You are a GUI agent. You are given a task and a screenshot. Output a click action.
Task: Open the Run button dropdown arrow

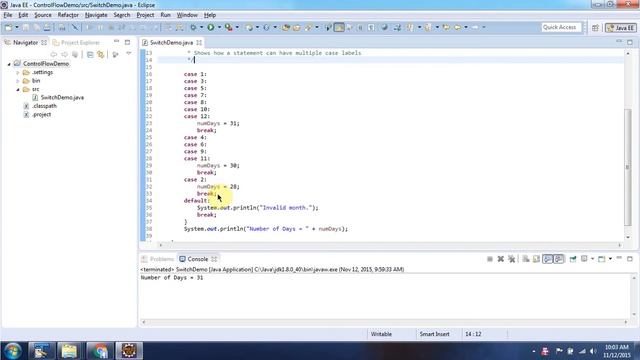click(219, 27)
